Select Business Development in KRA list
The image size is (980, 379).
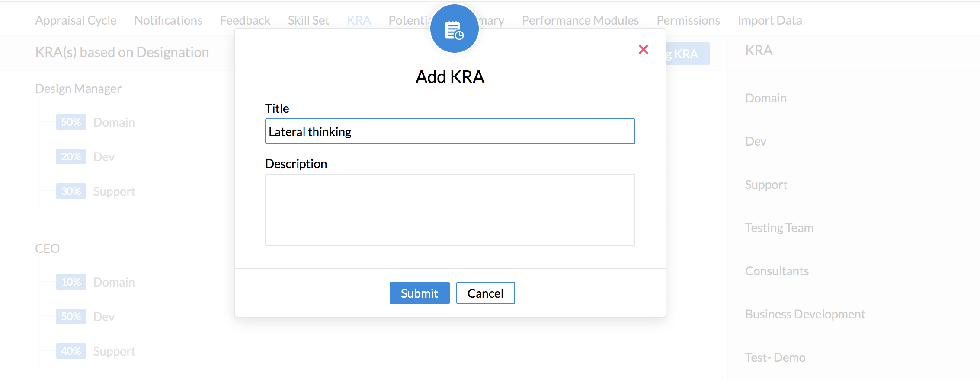805,314
